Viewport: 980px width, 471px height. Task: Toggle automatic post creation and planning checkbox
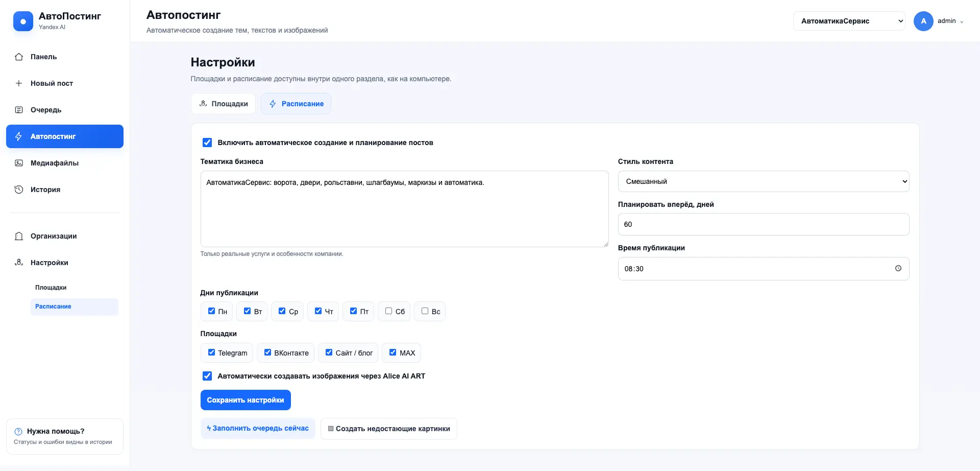(207, 143)
